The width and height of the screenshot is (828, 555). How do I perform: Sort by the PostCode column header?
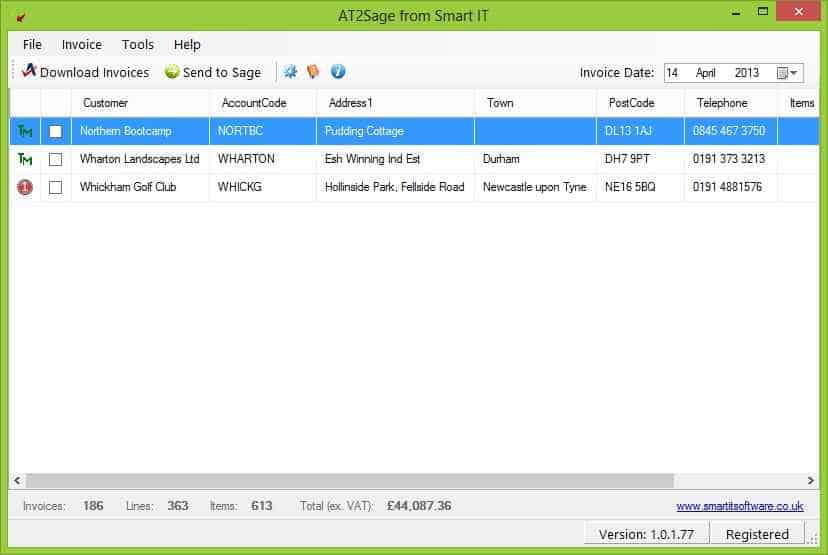[x=631, y=103]
